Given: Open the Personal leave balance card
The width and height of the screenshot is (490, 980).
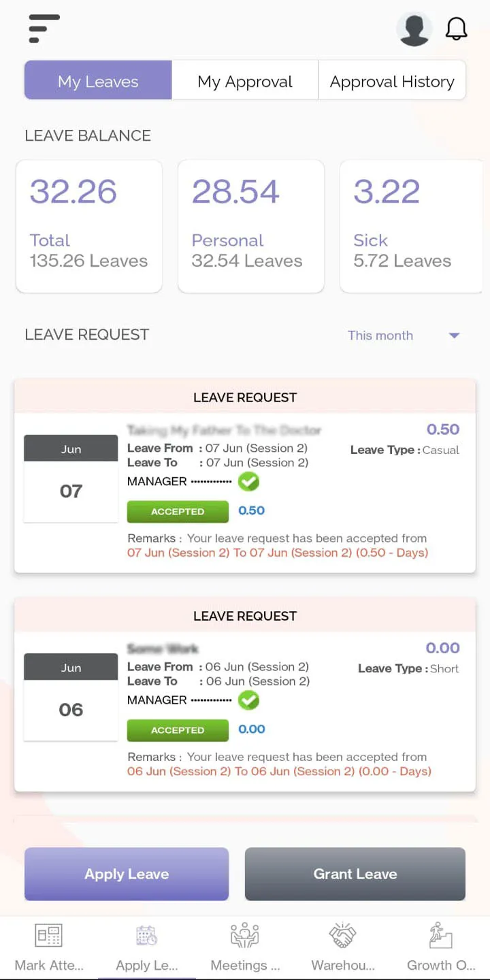Looking at the screenshot, I should coord(251,227).
